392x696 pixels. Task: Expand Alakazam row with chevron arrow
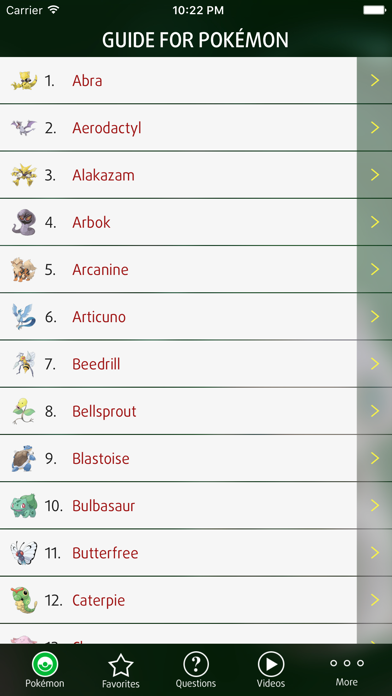tap(375, 175)
